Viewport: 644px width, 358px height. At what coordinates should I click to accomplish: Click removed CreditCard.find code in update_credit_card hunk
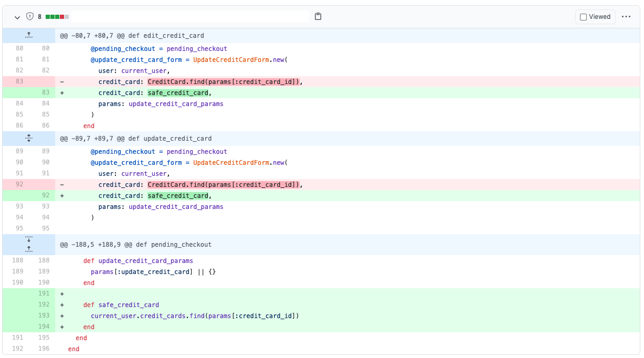224,185
